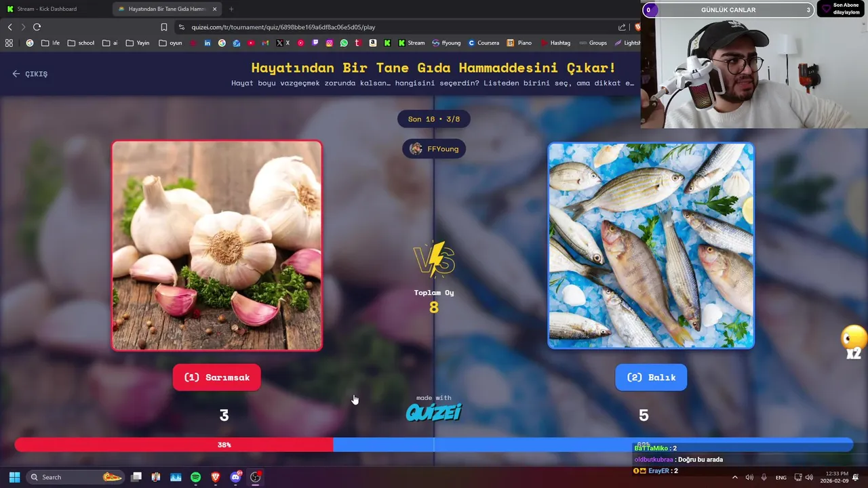Click the Son 16 • 3/8 round badge
The image size is (868, 488).
click(434, 119)
